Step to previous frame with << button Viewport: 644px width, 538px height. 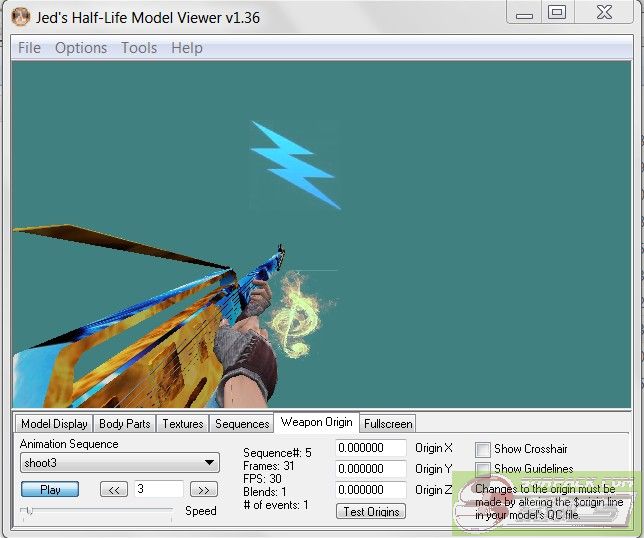click(x=114, y=489)
